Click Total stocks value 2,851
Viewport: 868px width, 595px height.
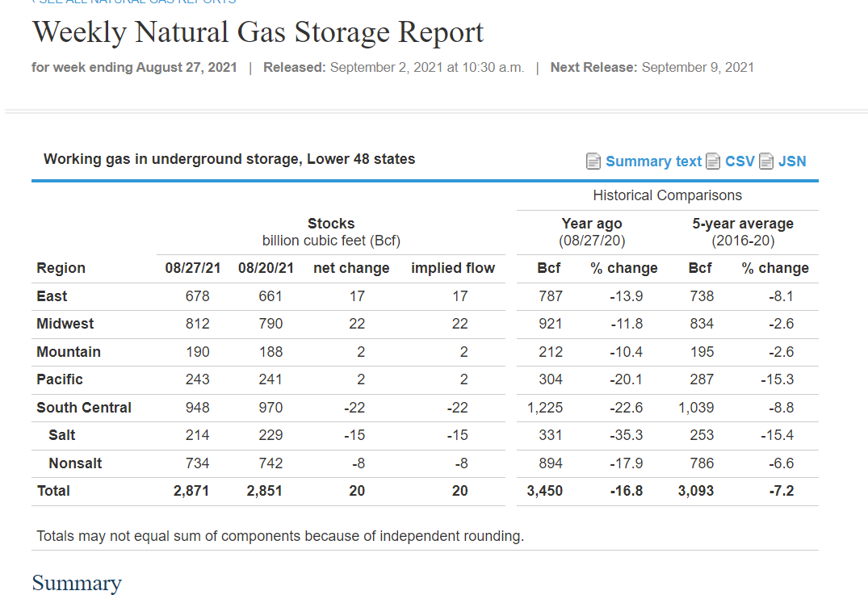coord(264,491)
